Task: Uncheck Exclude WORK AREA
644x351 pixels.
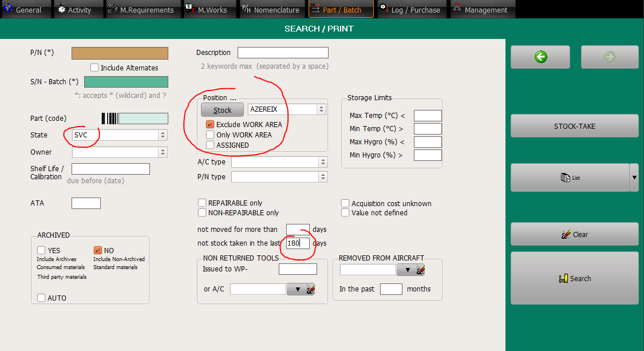Action: click(210, 124)
